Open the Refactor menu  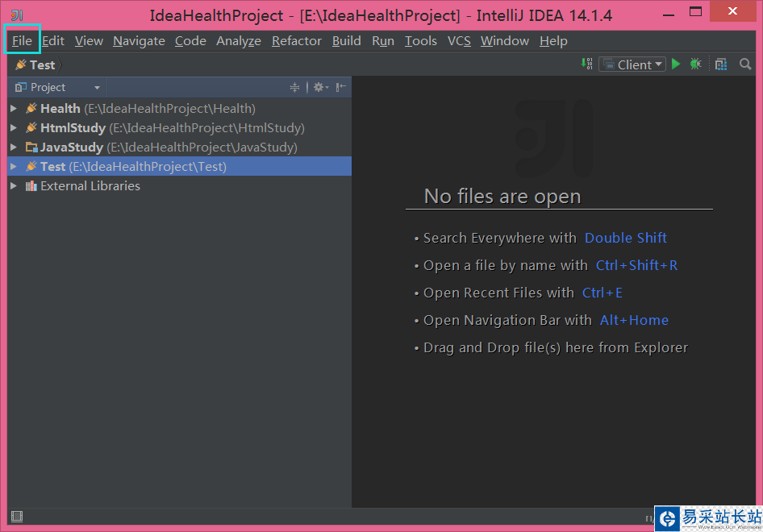[x=296, y=40]
